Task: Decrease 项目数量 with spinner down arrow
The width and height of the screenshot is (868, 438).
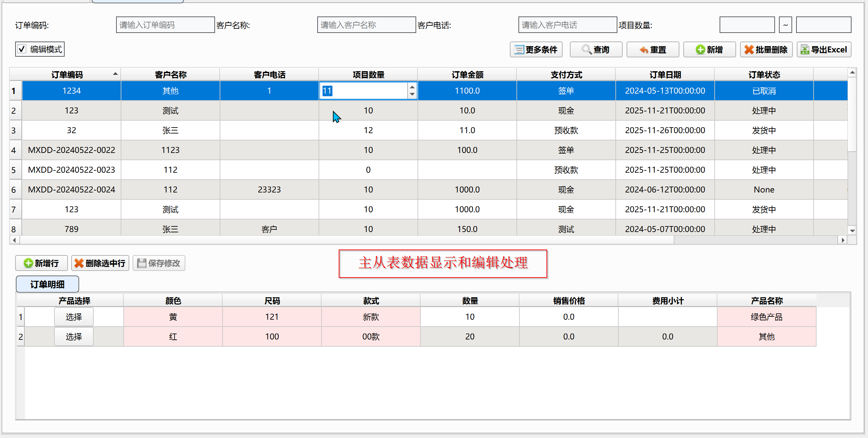Action: (412, 94)
